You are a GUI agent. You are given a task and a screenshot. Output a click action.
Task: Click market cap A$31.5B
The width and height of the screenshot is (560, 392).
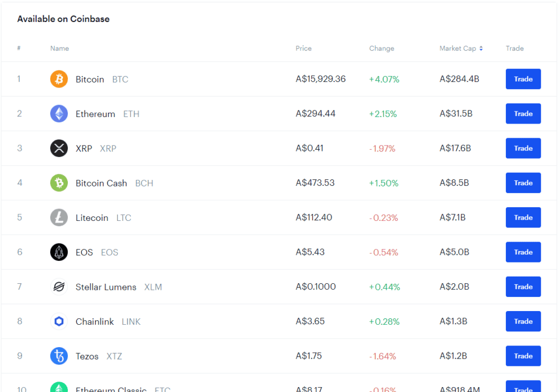pos(456,114)
